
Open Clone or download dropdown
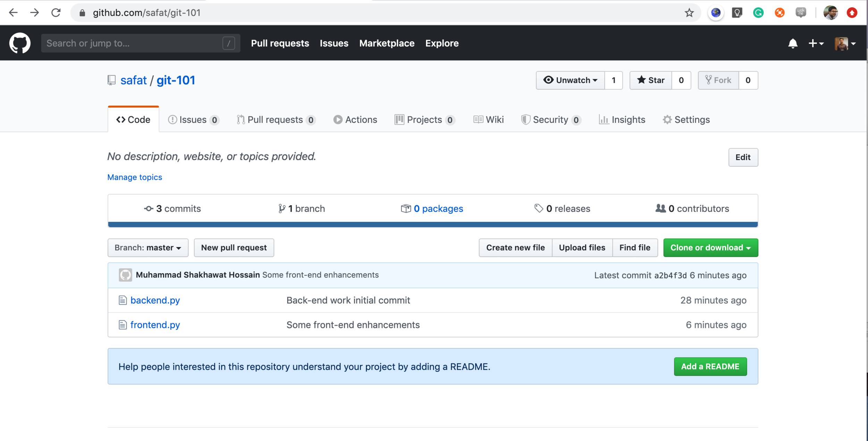(710, 248)
